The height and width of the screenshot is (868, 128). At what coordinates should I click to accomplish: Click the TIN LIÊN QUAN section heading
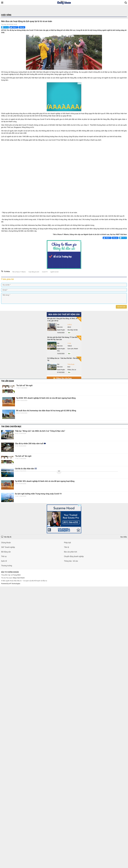click(7, 381)
